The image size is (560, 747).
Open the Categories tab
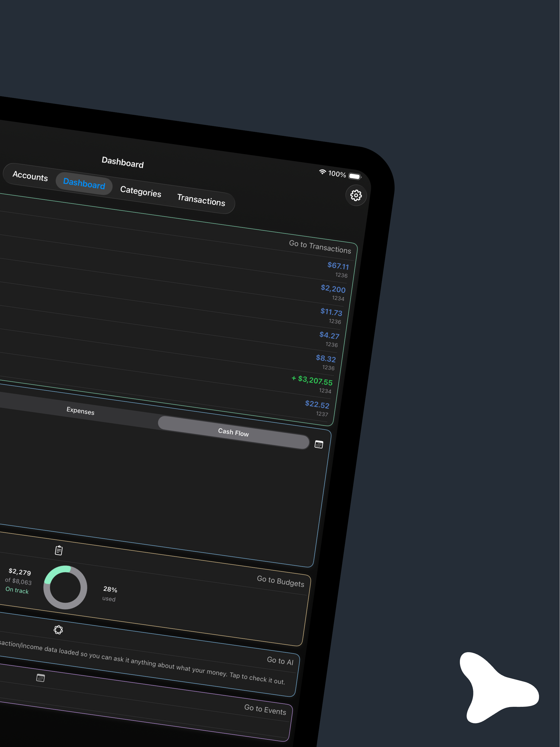(x=141, y=191)
